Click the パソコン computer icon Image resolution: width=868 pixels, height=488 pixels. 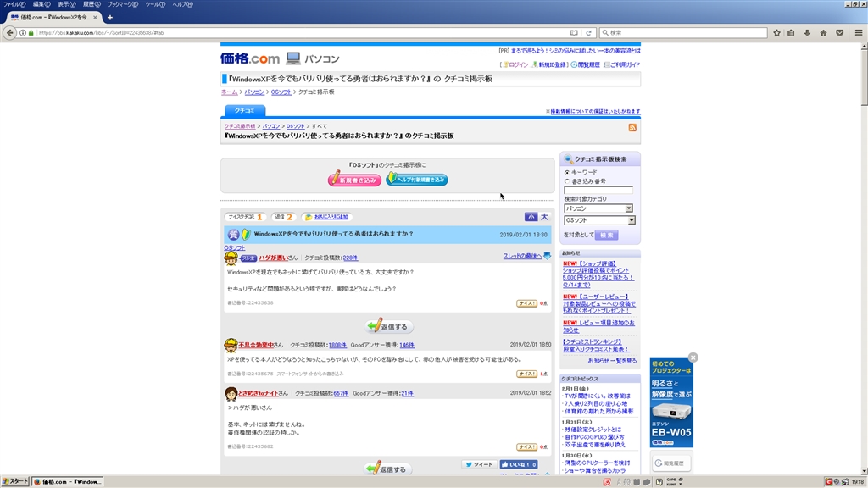click(292, 58)
